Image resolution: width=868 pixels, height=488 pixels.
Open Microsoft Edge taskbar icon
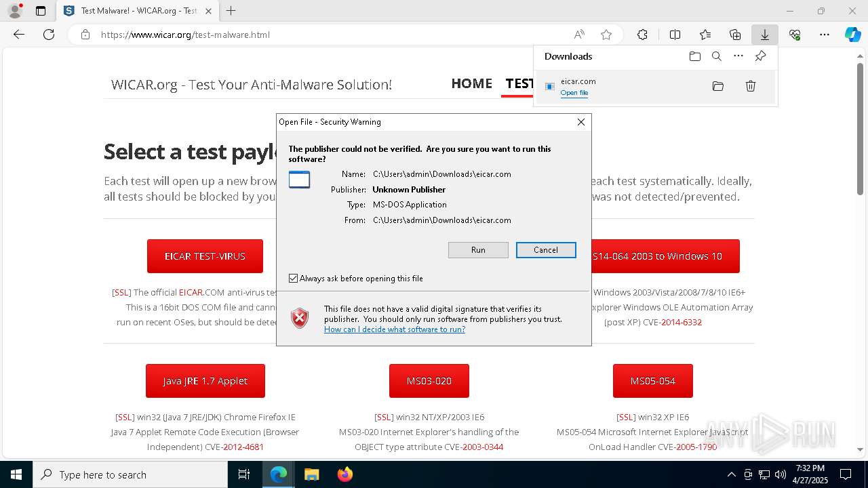click(x=279, y=474)
